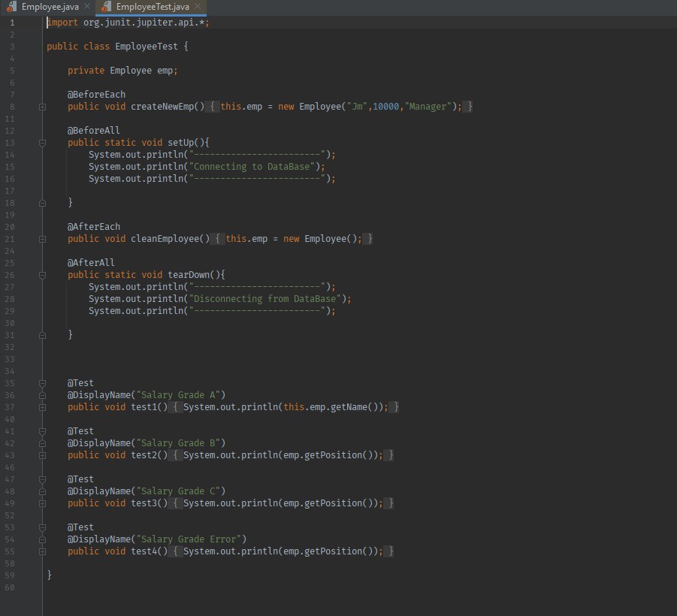
Task: Toggle fold marker at DisplayName Salary Grade C
Action: [42, 492]
